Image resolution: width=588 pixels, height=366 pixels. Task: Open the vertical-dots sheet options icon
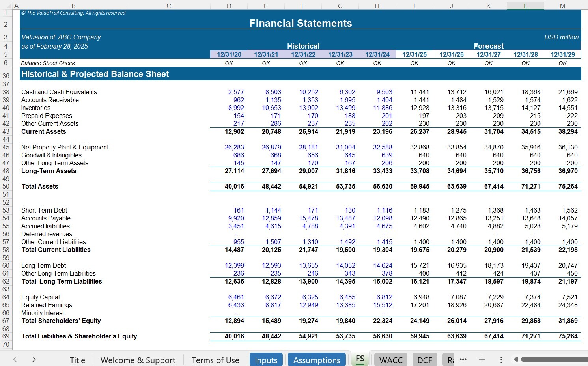coord(501,359)
